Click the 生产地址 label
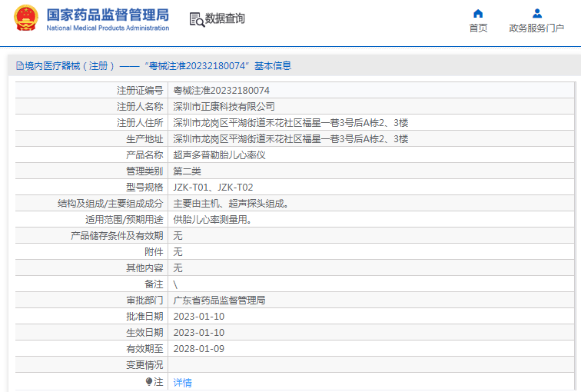 [144, 139]
